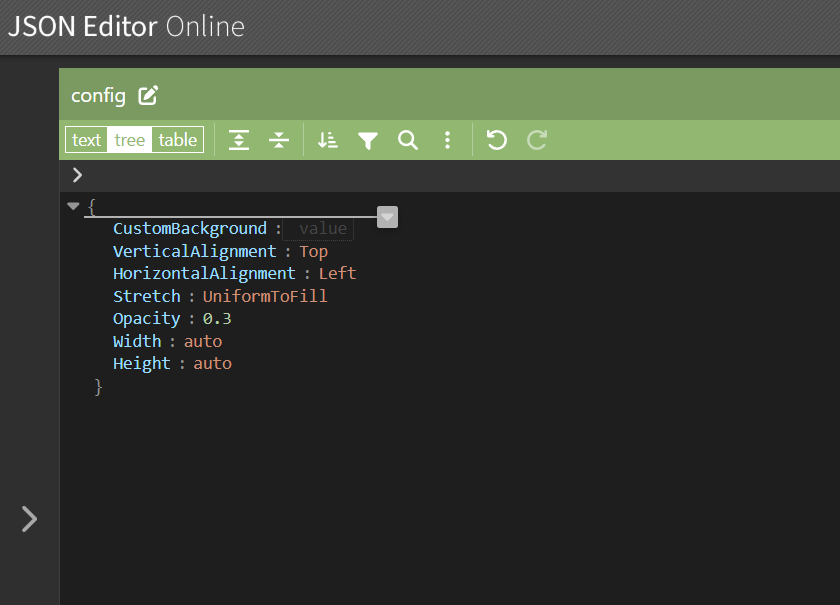Click the empty CustomBackground value field
The width and height of the screenshot is (840, 605).
tap(318, 229)
